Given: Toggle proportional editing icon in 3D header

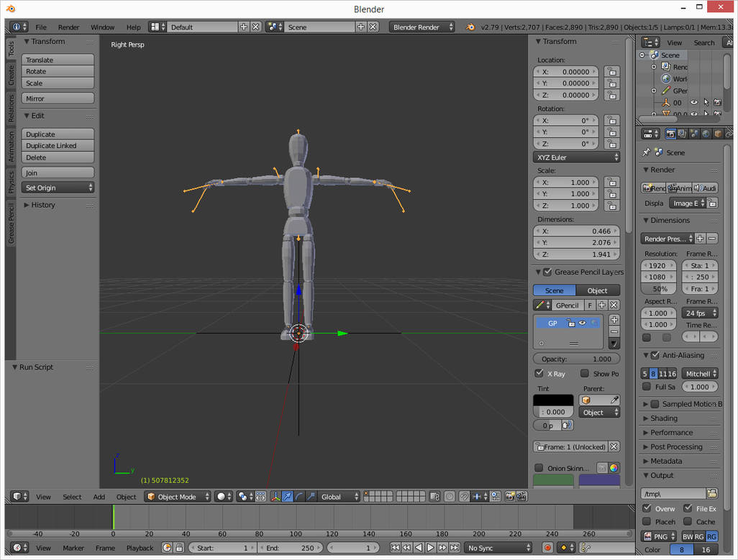Looking at the screenshot, I should pos(450,497).
